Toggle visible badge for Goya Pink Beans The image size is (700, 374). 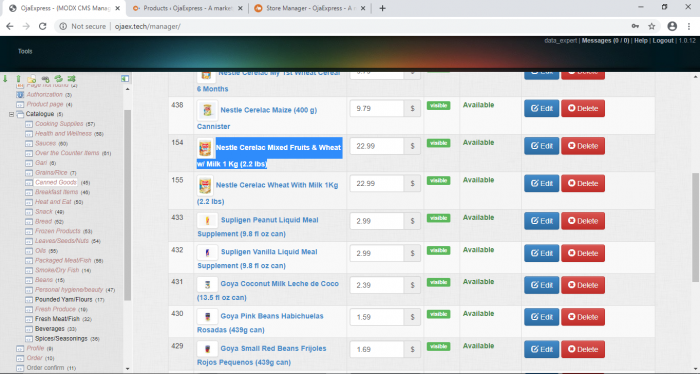point(438,314)
